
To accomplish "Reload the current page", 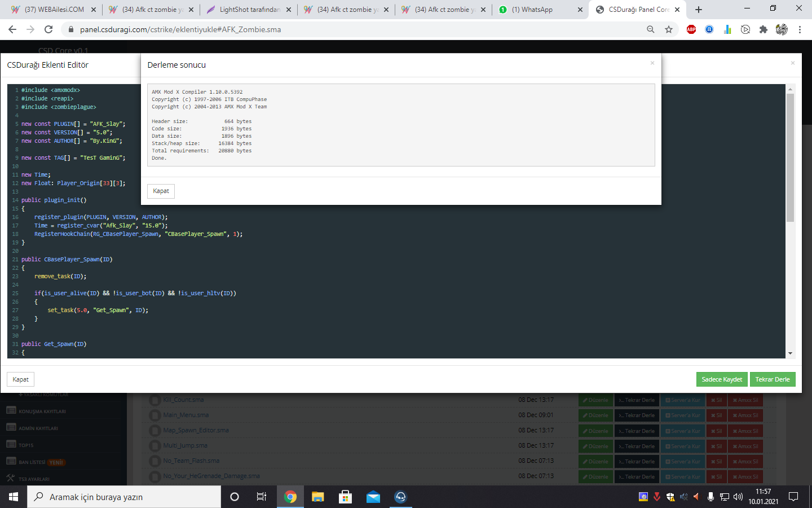I will coord(48,29).
